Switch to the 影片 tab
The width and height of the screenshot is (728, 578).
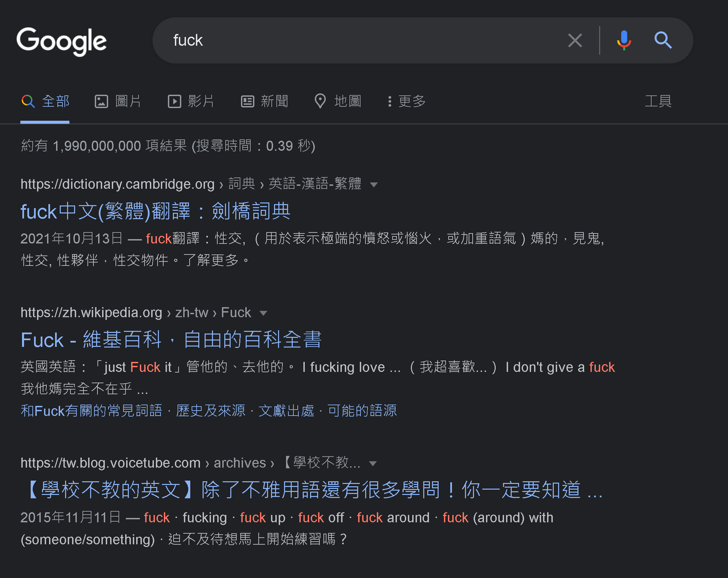(x=191, y=101)
